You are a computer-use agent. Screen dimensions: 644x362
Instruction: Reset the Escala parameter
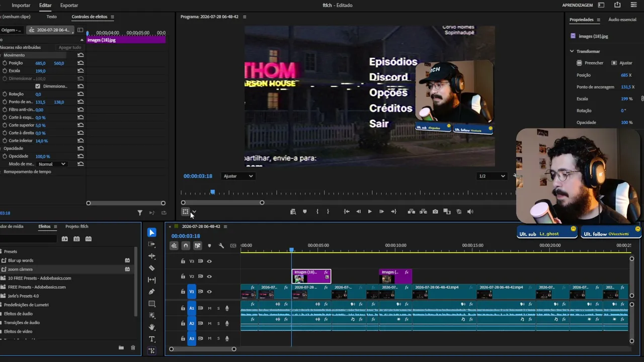(x=80, y=71)
